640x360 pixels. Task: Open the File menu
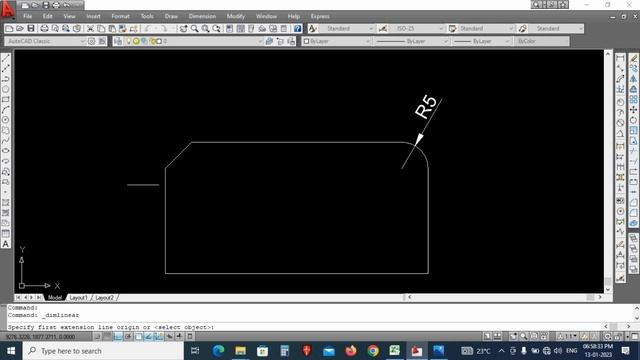pos(27,16)
